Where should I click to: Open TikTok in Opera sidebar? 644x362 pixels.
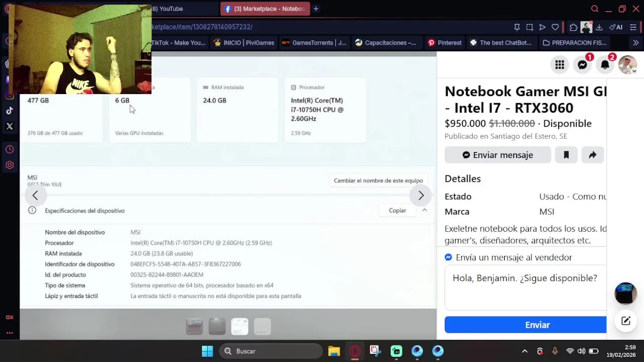tap(10, 111)
